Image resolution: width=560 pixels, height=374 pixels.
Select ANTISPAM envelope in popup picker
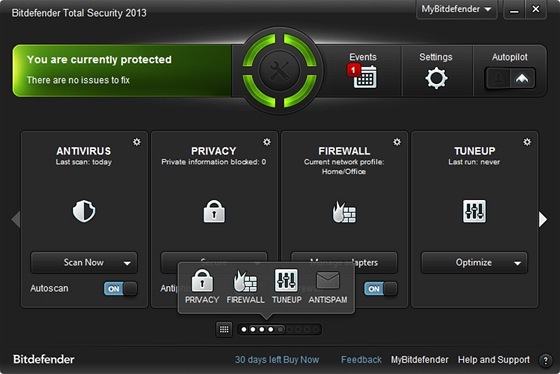click(328, 286)
